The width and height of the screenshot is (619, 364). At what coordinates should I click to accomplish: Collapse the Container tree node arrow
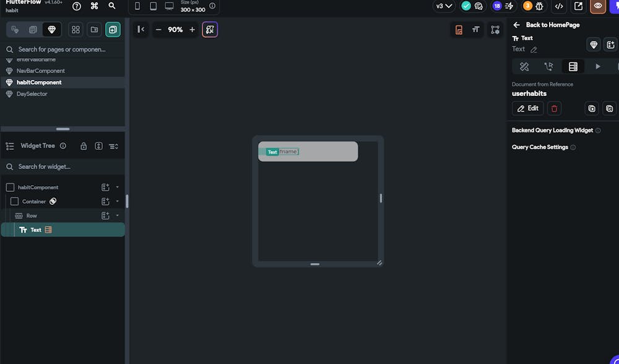click(117, 201)
